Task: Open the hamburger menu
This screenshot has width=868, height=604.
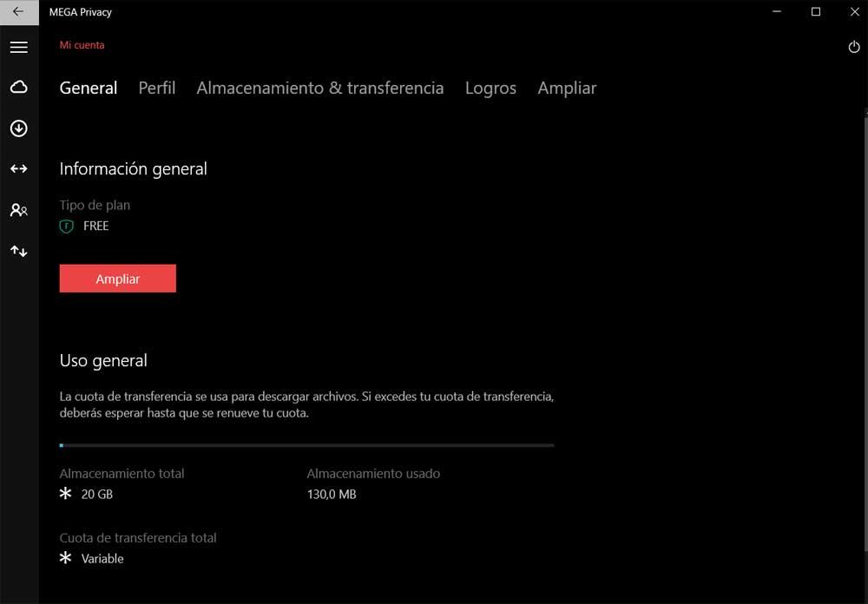Action: click(x=19, y=47)
